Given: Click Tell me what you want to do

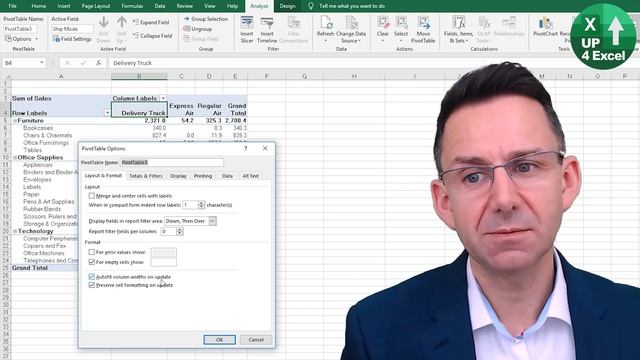Looking at the screenshot, I should pos(352,6).
